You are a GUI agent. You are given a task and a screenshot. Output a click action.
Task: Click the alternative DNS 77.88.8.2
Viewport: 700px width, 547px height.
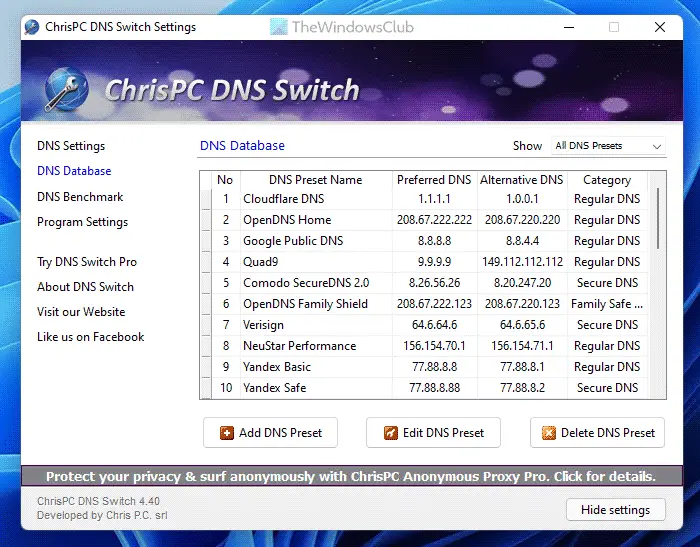(x=522, y=388)
